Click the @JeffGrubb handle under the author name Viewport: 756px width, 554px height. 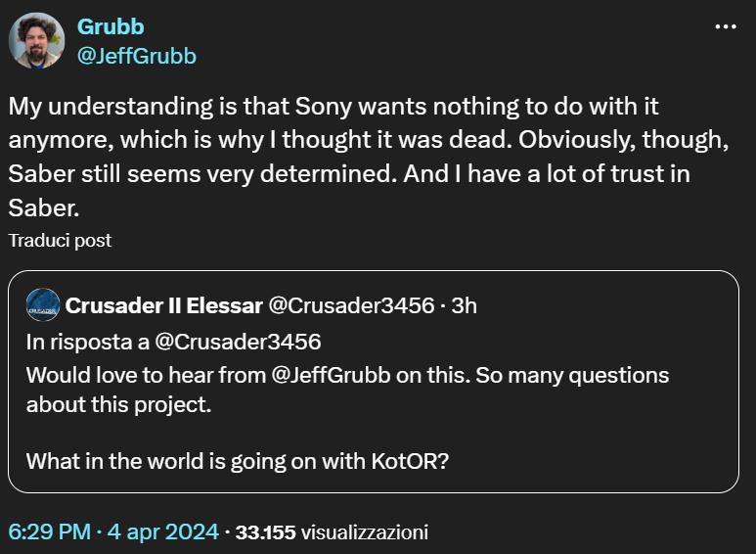(x=136, y=56)
